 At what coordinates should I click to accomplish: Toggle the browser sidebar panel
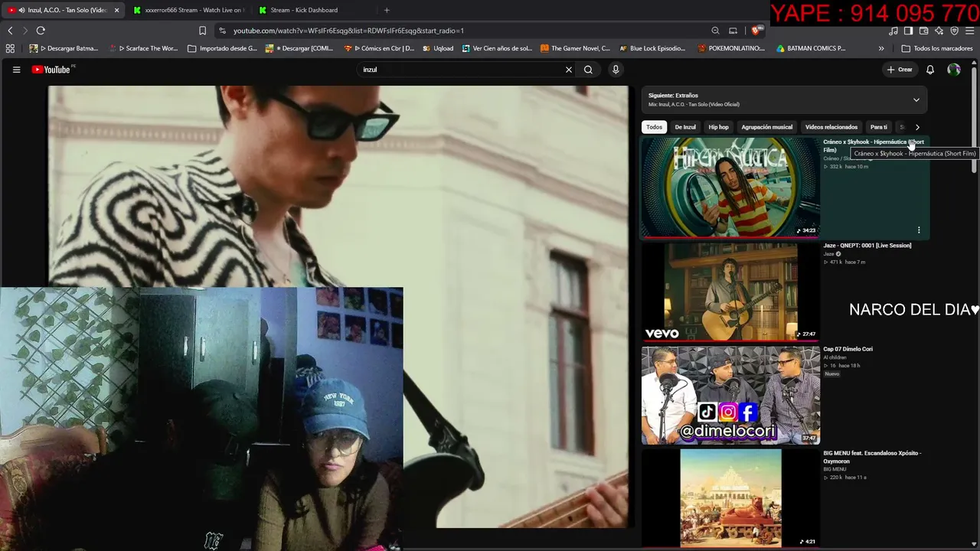click(908, 31)
